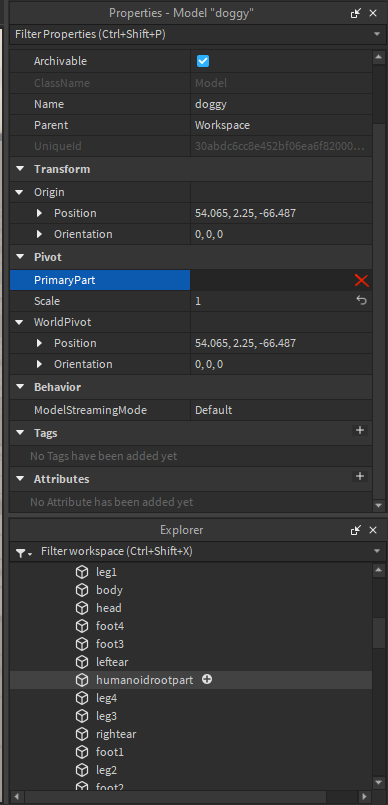Image resolution: width=388 pixels, height=805 pixels.
Task: Open the Filter Properties dropdown arrow
Action: pos(377,34)
